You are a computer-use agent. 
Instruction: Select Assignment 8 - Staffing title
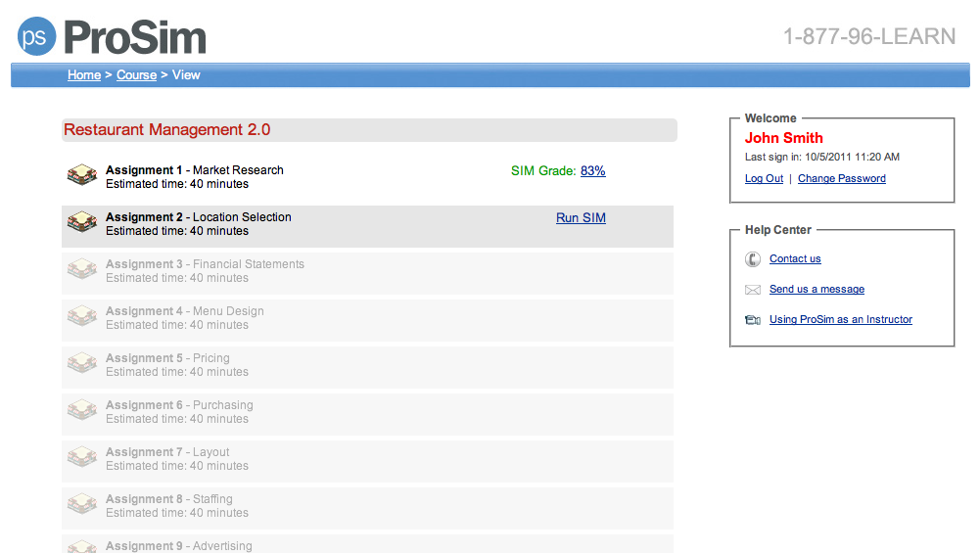pyautogui.click(x=168, y=499)
